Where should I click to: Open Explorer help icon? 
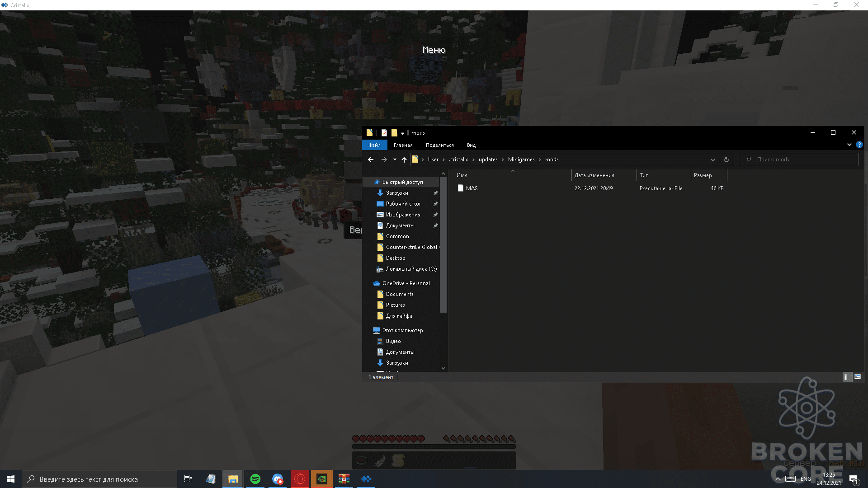coord(859,145)
